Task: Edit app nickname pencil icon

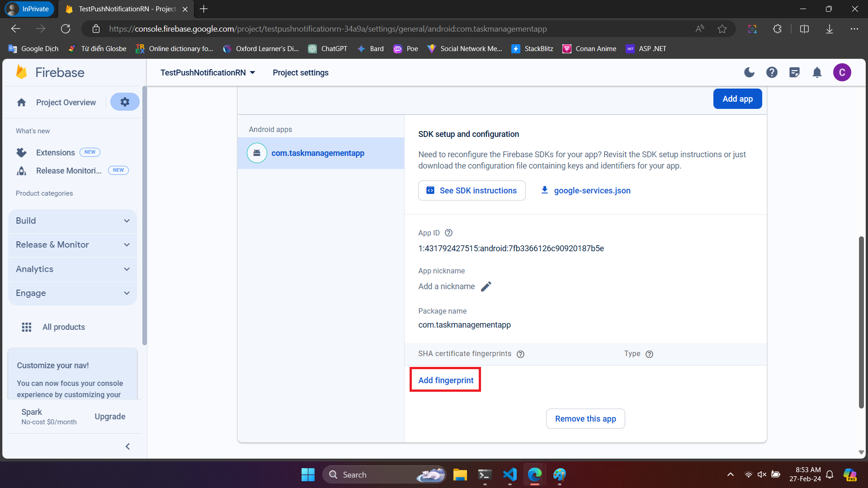Action: (486, 286)
